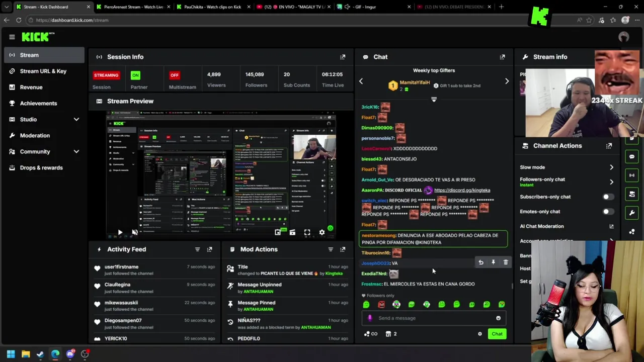Screen dimensions: 644x362
Task: Click the broadcast signal icon in right rail
Action: tap(632, 175)
